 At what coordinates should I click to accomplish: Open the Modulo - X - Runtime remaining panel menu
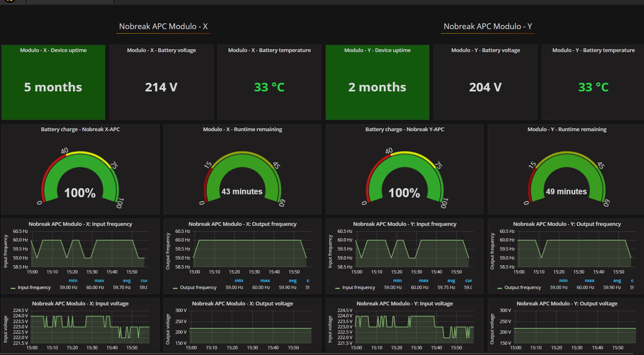[x=243, y=129]
